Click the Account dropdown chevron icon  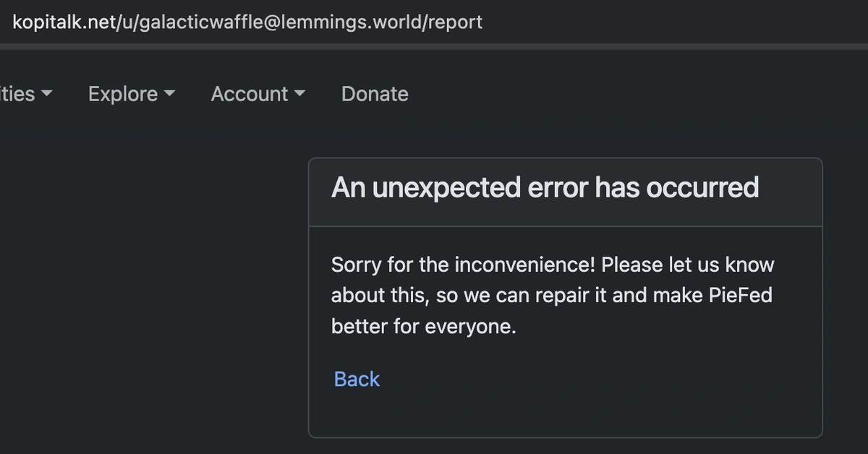pos(301,94)
